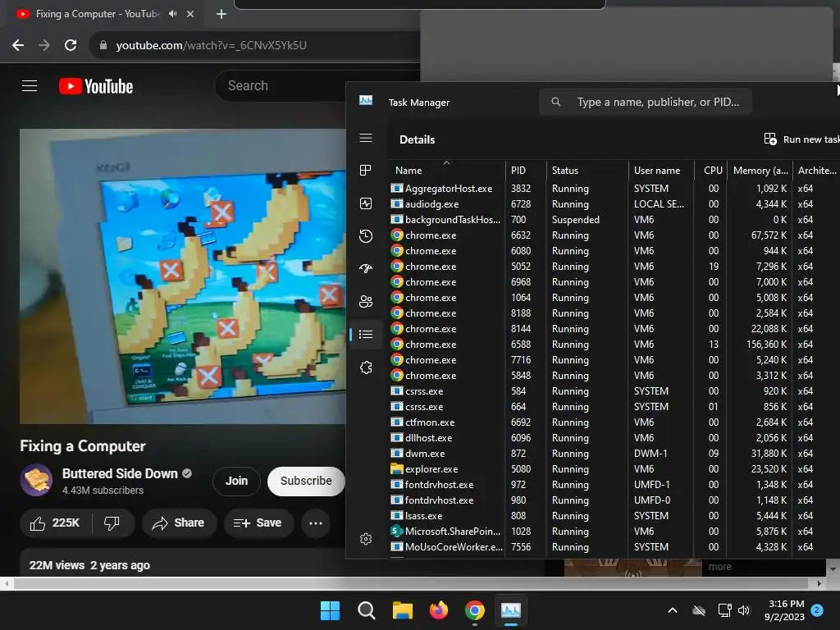840x630 pixels.
Task: Go back in Chrome browser
Action: (18, 46)
